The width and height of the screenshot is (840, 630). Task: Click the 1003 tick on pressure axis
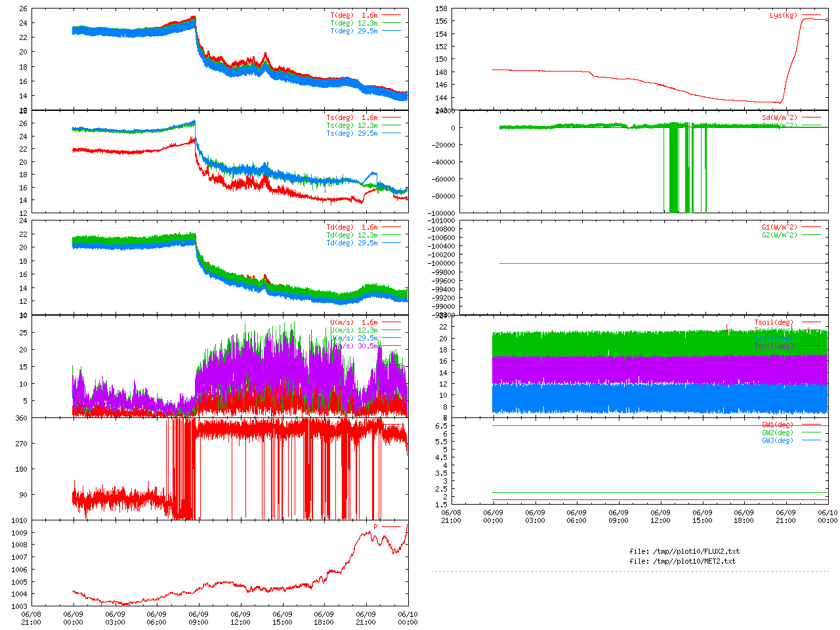click(x=19, y=606)
